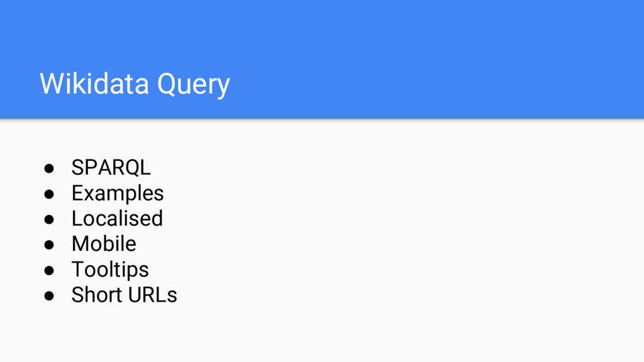Viewport: 644px width, 362px height.
Task: Click the shadow divider under blue header
Action: [322, 120]
